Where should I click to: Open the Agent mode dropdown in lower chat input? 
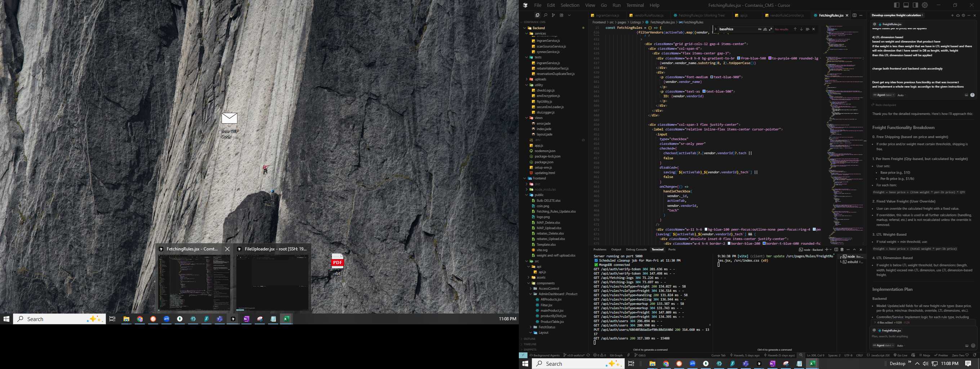point(883,346)
